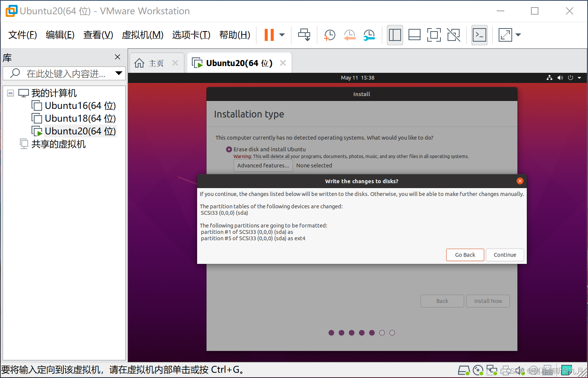
Task: Open the Ubuntu system menu arrow
Action: pyautogui.click(x=579, y=78)
